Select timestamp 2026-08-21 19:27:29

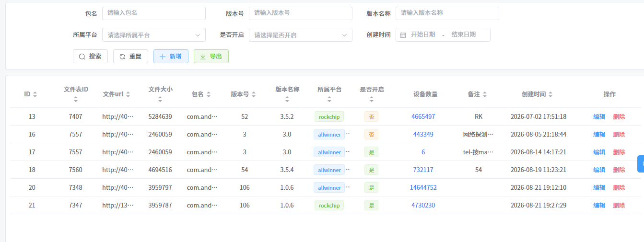click(539, 205)
